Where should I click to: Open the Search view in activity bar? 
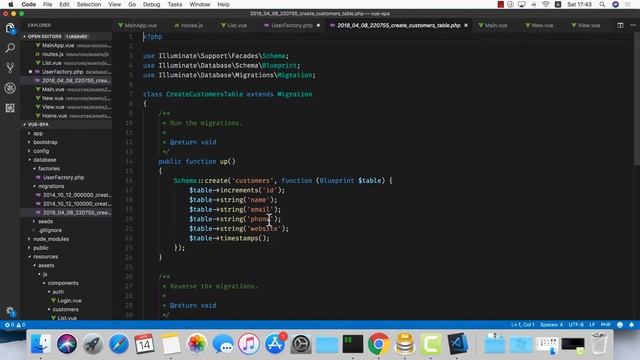[x=10, y=48]
